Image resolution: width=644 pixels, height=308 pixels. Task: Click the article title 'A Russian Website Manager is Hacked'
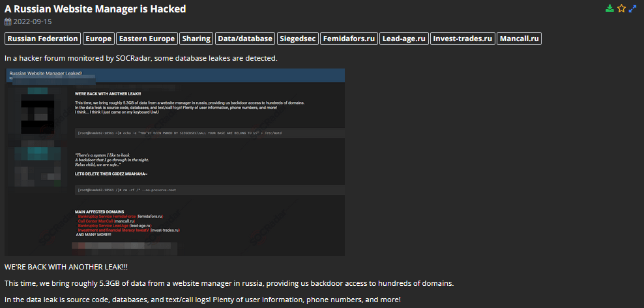coord(95,8)
